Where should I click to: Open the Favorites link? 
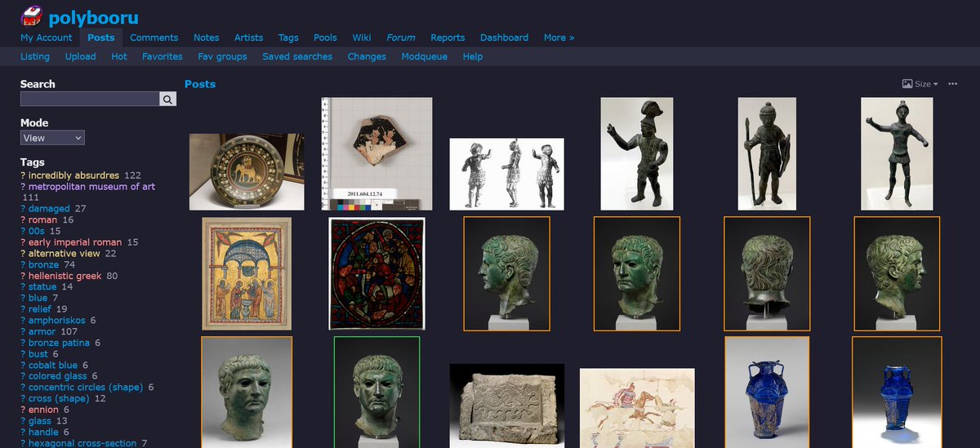(163, 56)
